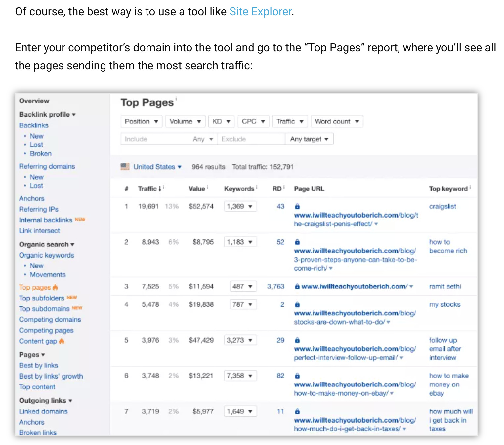The height and width of the screenshot is (445, 504).
Task: Click the info icon on the RD column header
Action: (284, 187)
